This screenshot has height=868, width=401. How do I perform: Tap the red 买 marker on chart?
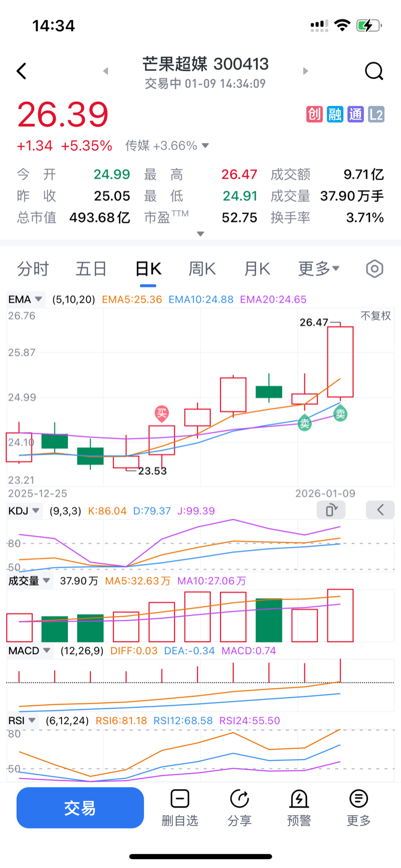click(162, 414)
